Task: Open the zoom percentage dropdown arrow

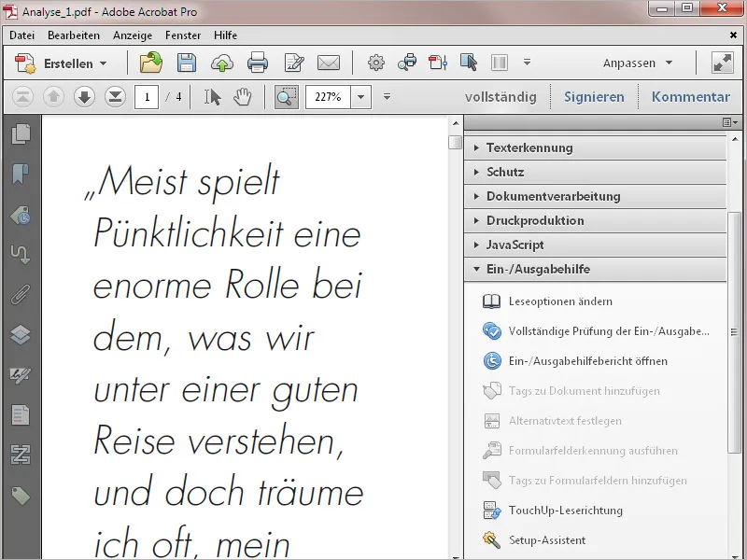Action: tap(360, 97)
